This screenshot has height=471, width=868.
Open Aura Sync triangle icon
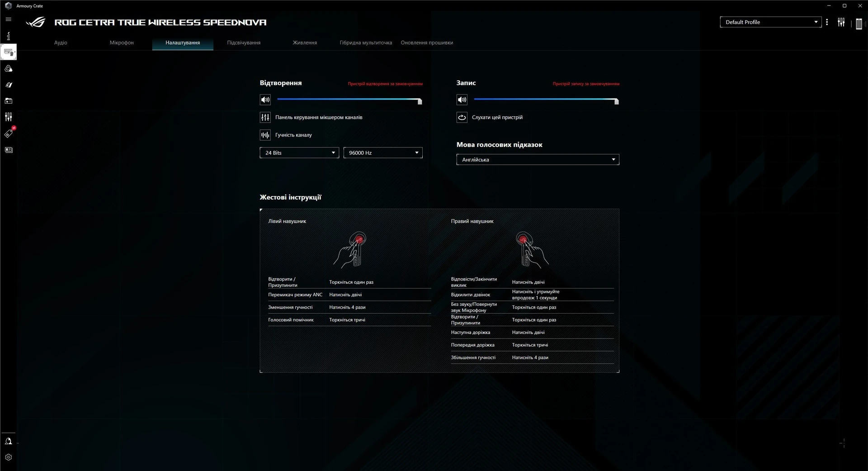point(8,68)
